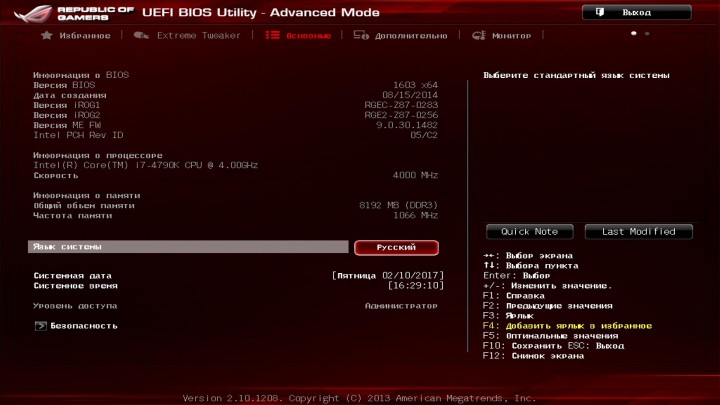Edit the Системное время field
The height and width of the screenshot is (405, 720).
[x=416, y=286]
